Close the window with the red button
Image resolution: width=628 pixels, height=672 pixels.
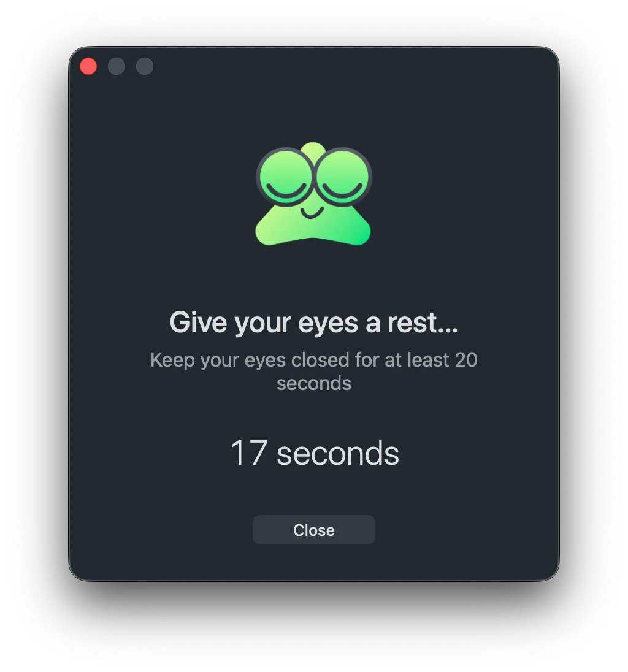click(x=88, y=66)
